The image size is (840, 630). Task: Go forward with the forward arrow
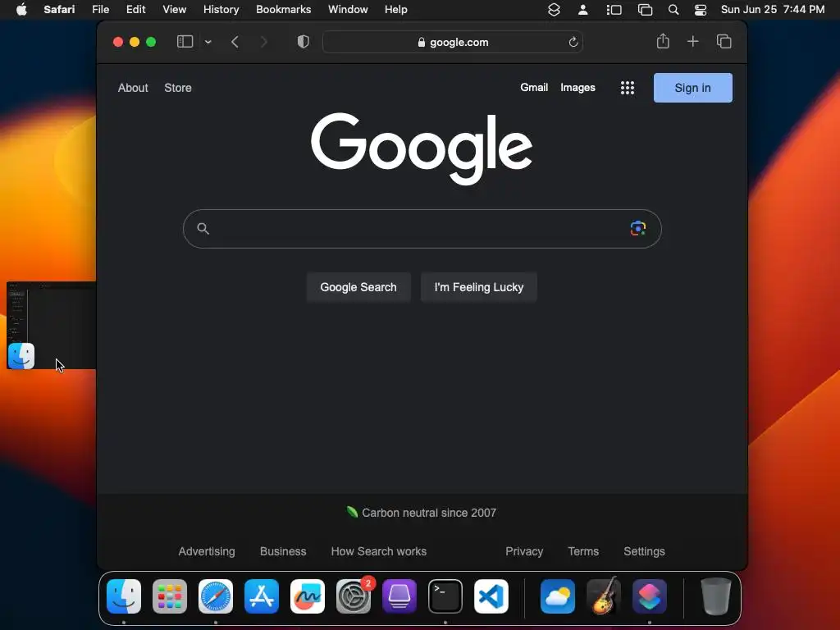263,42
